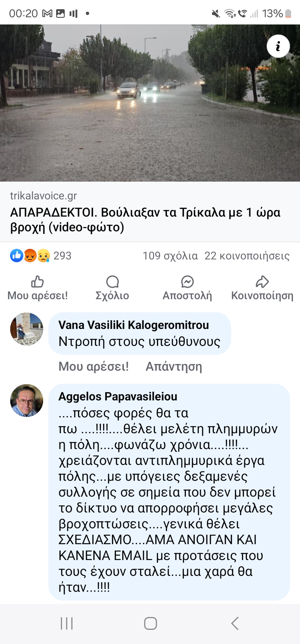
Task: View the 109 σχόλια comments count
Action: point(170,256)
